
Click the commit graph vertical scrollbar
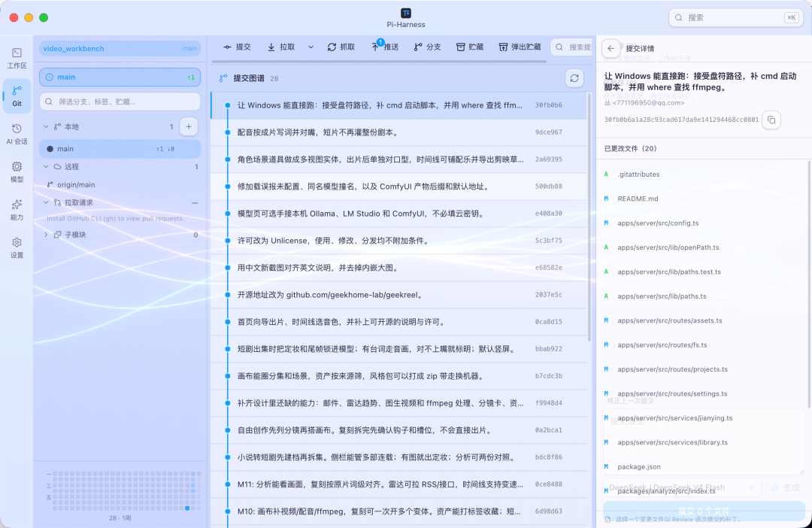(x=589, y=217)
